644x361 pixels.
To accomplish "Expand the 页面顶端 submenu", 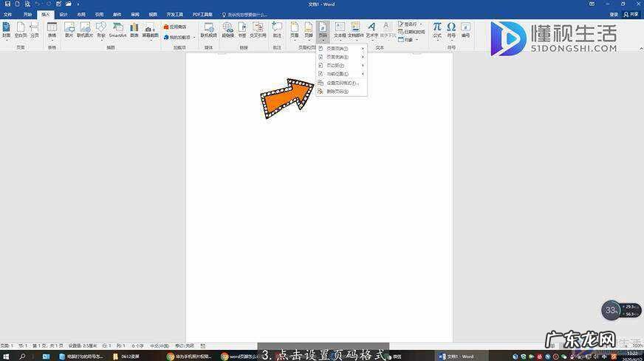I will coord(340,49).
